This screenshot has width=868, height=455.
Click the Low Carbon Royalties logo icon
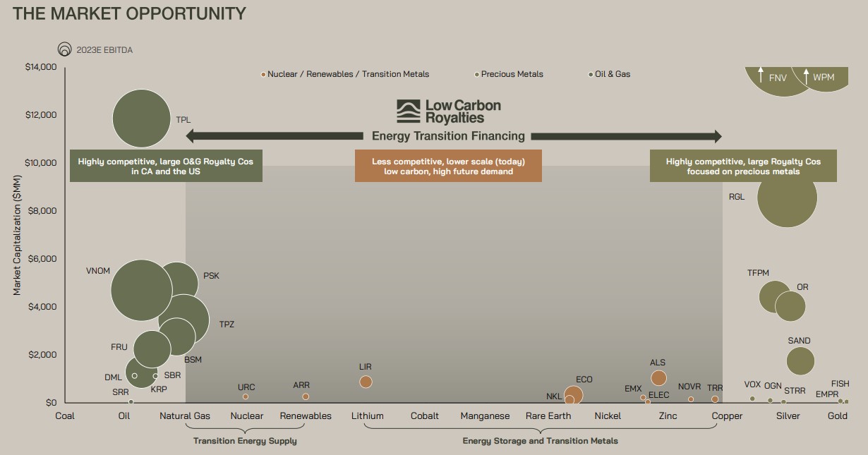[408, 111]
